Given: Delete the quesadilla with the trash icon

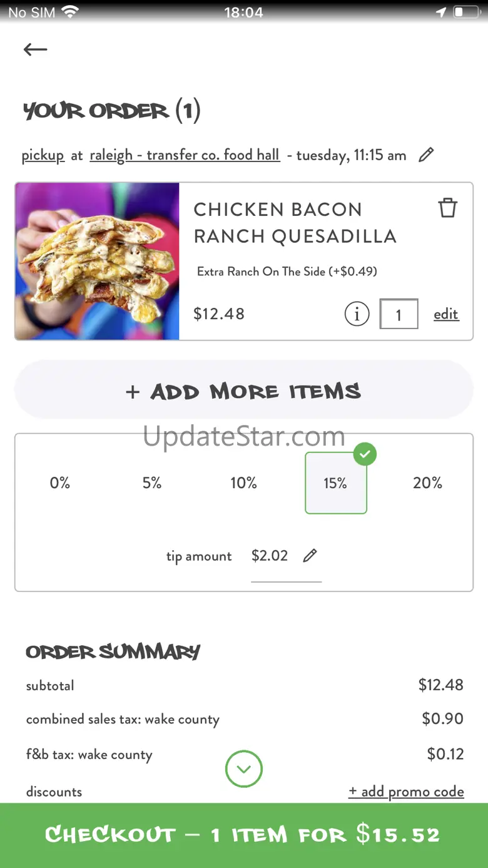Looking at the screenshot, I should click(447, 208).
